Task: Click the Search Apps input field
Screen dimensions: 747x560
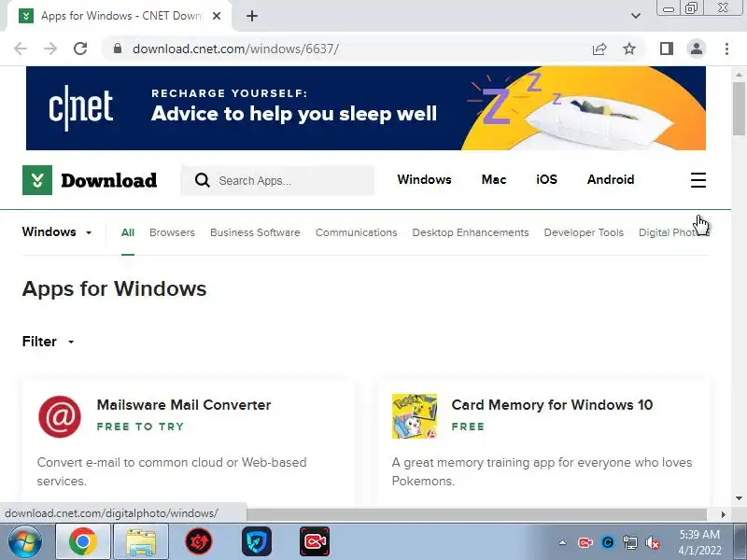Action: (x=277, y=180)
